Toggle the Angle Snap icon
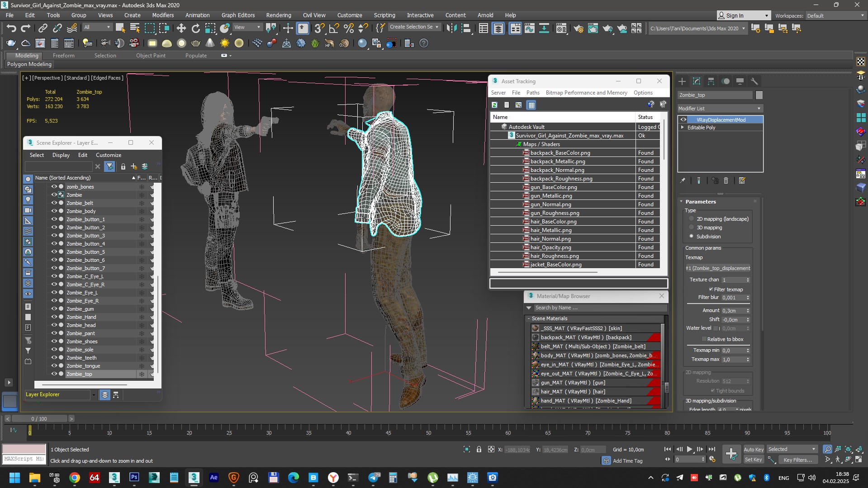Viewport: 868px width, 488px height. click(x=334, y=28)
